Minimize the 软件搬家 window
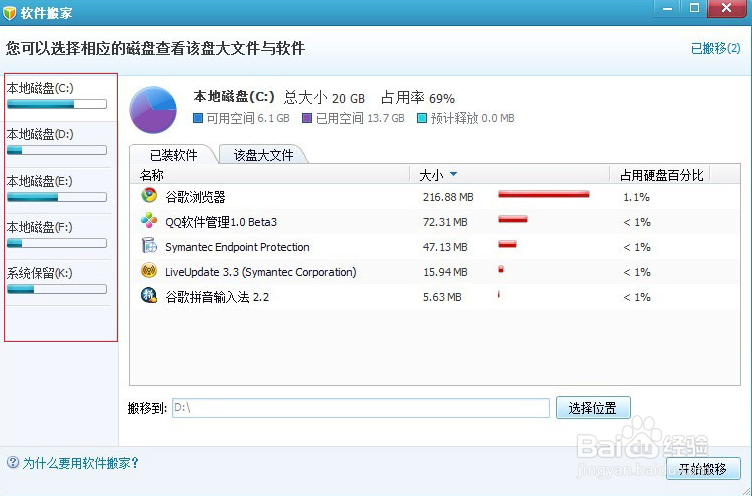Screen dimensions: 752x496 [x=668, y=8]
